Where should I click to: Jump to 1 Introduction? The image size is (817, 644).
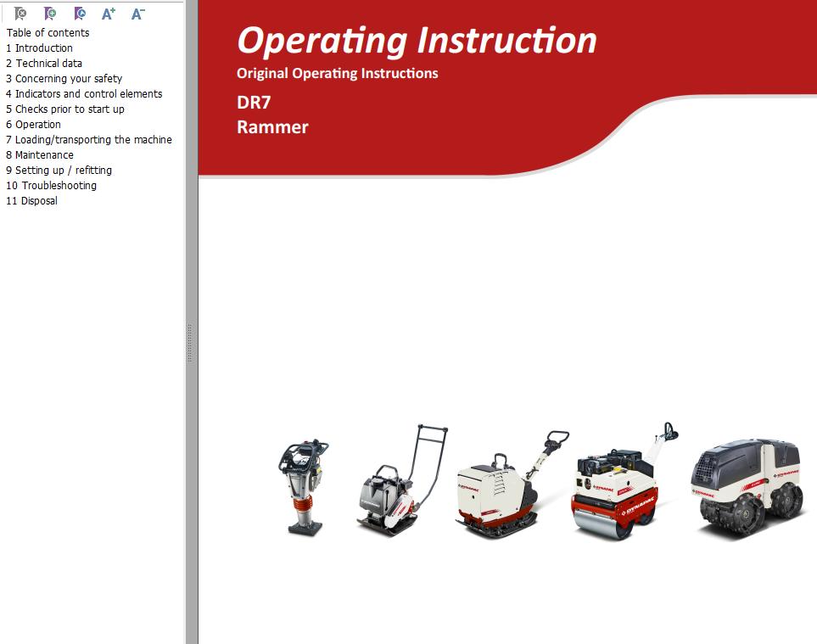point(39,48)
